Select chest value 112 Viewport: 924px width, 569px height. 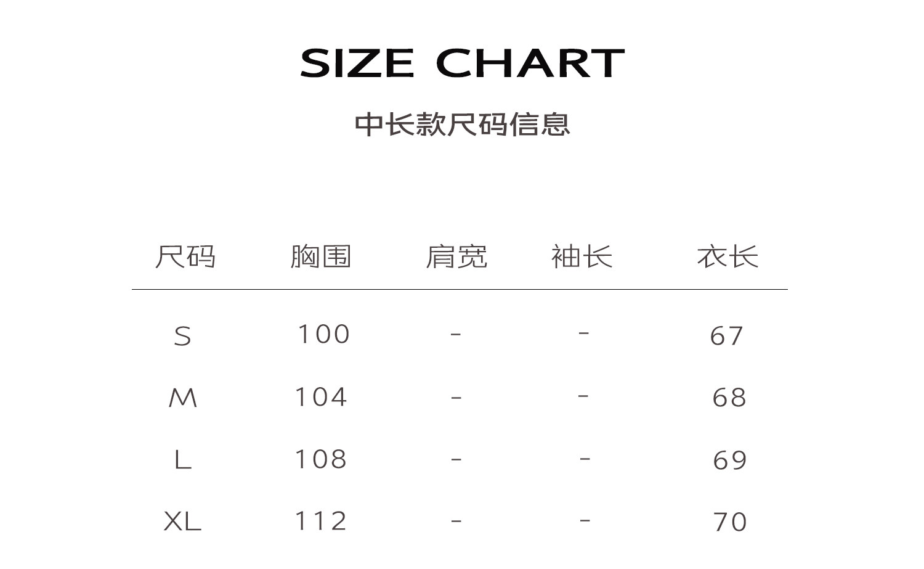(x=321, y=521)
